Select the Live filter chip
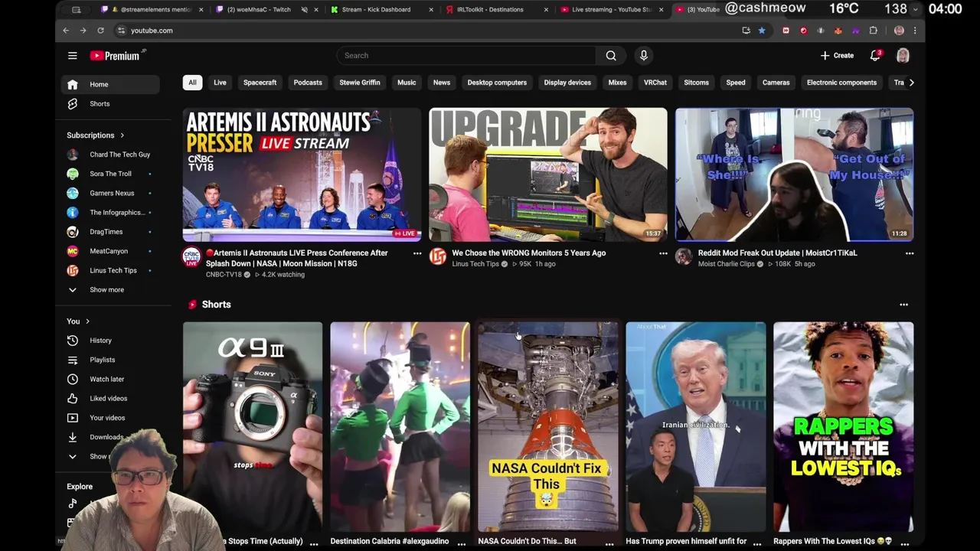The height and width of the screenshot is (551, 980). 220,83
